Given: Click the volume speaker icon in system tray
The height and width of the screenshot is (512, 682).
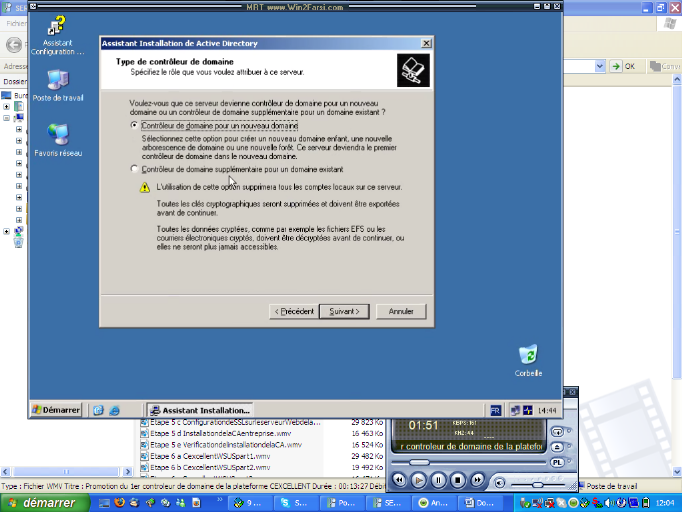Looking at the screenshot, I should click(x=608, y=503).
